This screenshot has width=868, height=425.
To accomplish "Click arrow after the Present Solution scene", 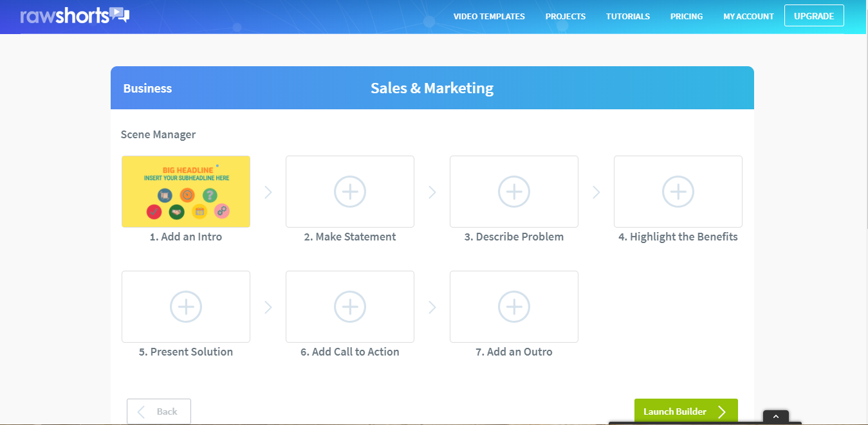I will (268, 307).
